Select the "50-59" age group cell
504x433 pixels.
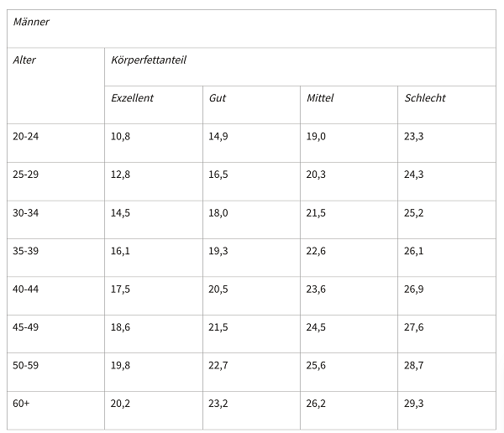tap(27, 366)
